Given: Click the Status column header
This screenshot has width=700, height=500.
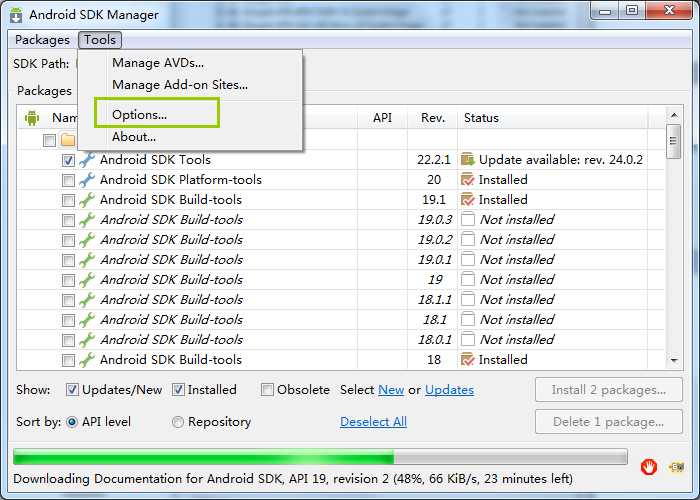Looking at the screenshot, I should click(553, 118).
